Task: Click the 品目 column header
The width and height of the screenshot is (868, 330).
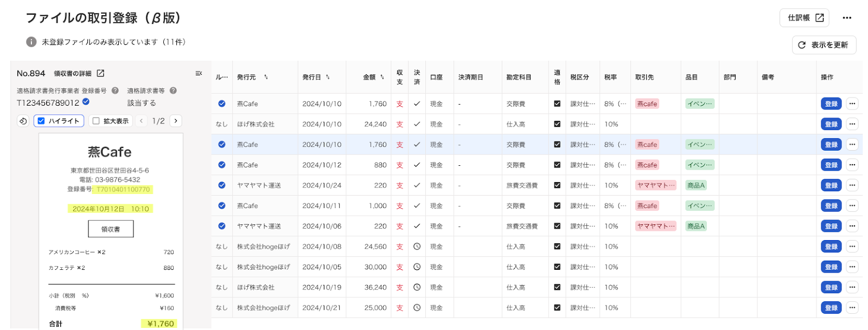Action: 691,77
